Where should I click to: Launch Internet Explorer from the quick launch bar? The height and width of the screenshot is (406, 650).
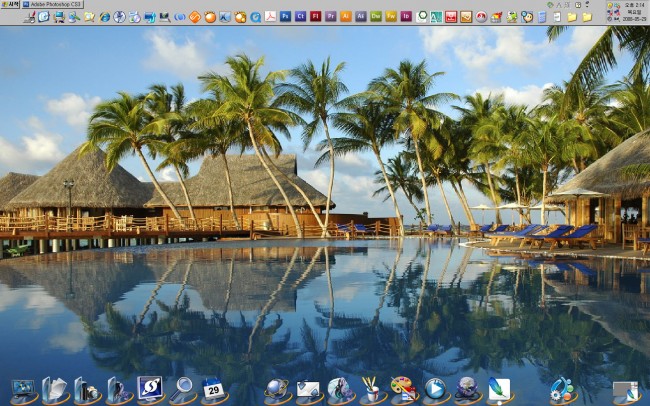tap(105, 17)
